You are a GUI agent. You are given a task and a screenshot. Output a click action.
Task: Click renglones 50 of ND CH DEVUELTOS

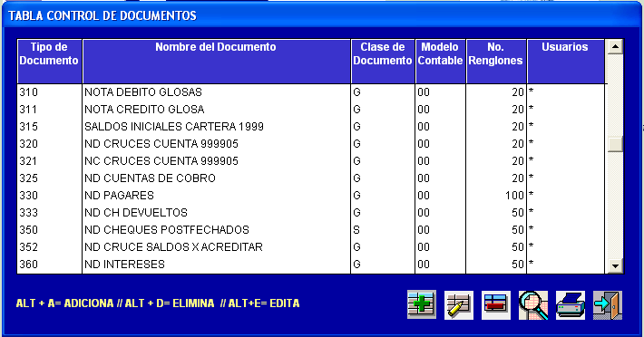[496, 213]
